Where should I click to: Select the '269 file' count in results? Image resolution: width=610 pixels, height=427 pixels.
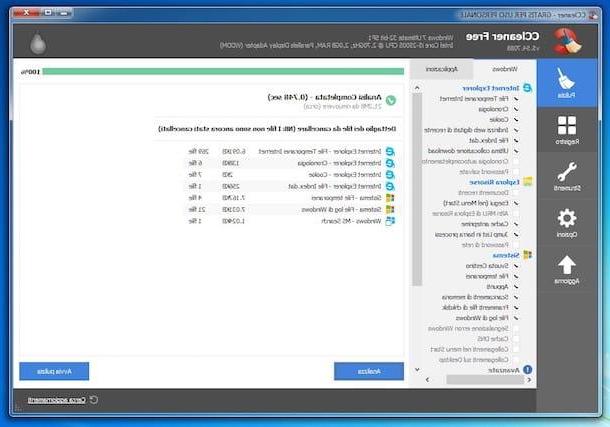[198, 151]
